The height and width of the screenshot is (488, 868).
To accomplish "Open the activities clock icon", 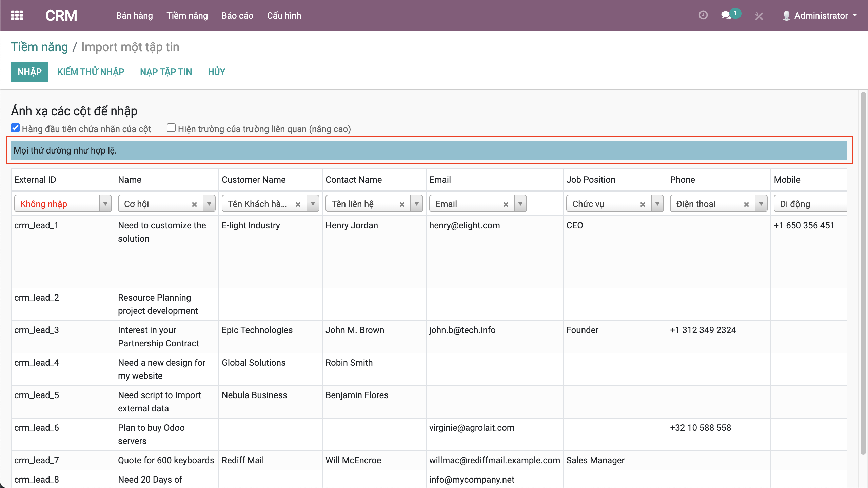I will point(703,16).
